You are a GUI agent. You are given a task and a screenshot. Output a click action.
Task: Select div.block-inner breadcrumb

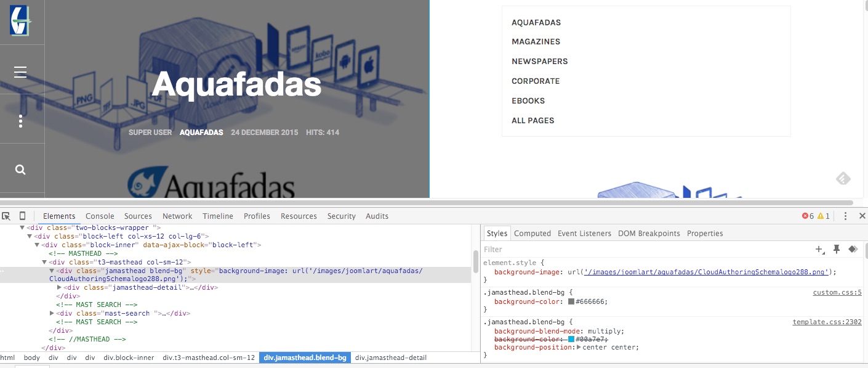pyautogui.click(x=129, y=358)
